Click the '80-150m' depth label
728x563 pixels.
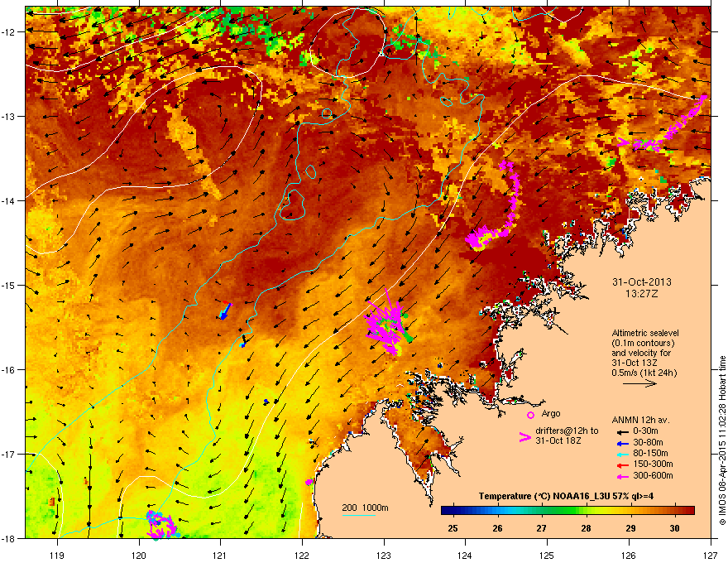650,453
